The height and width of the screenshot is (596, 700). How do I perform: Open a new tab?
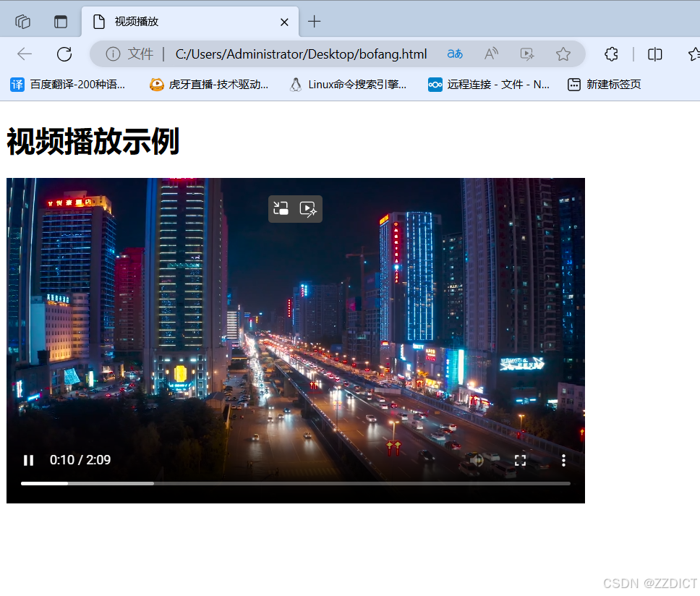(x=315, y=22)
